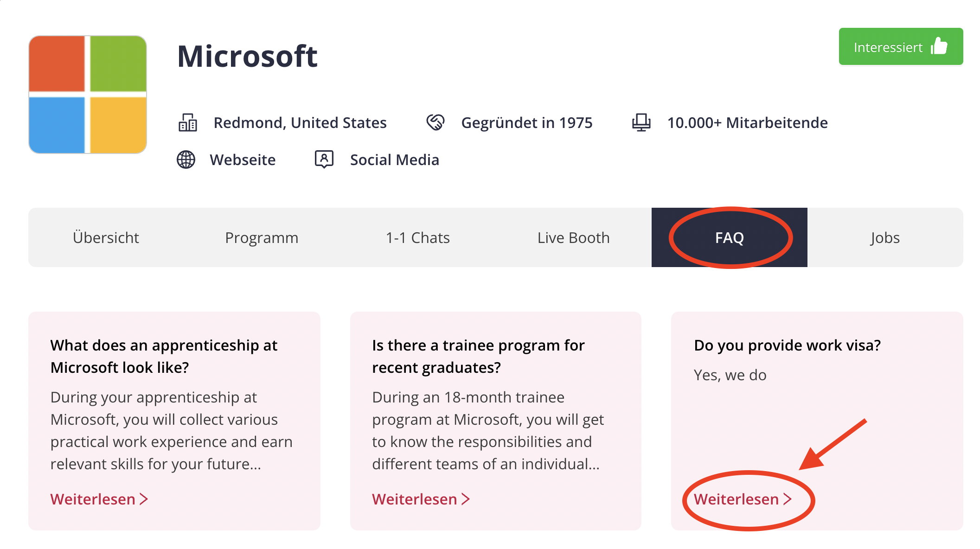Select the FAQ tab
Viewport: 980px width, 549px height.
pos(730,237)
